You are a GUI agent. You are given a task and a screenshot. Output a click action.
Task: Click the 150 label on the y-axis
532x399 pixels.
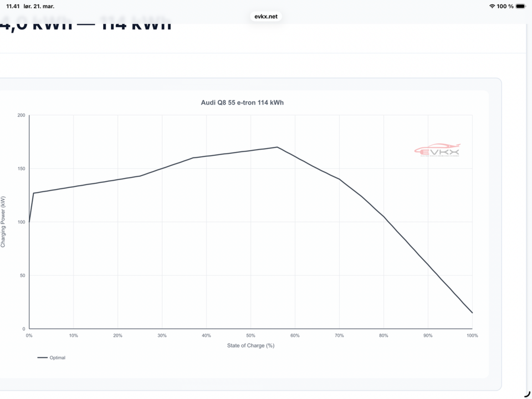[21, 168]
